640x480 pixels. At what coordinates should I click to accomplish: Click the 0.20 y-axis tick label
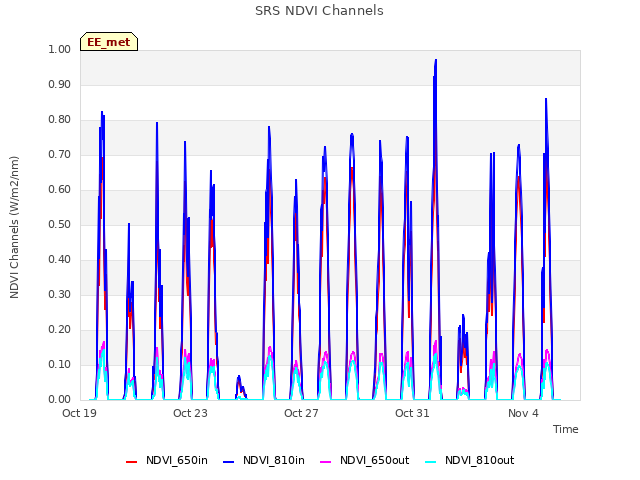pyautogui.click(x=60, y=329)
